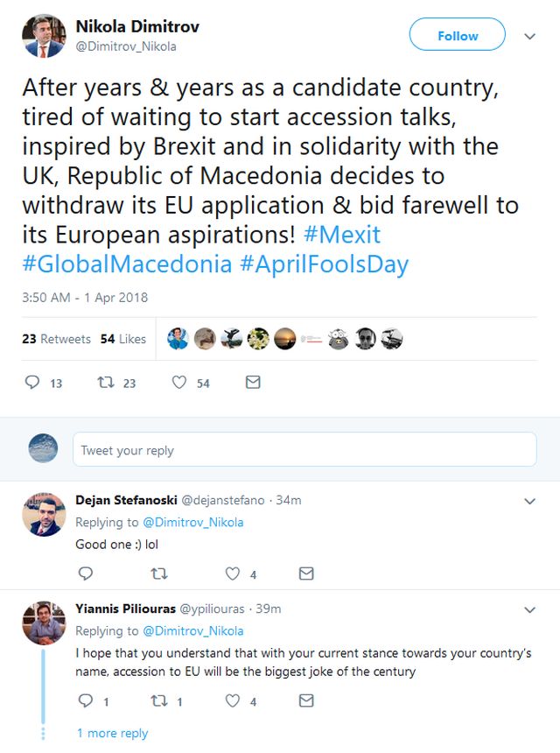Reply icon on Yiannis Piliouras' tweet

(x=86, y=700)
